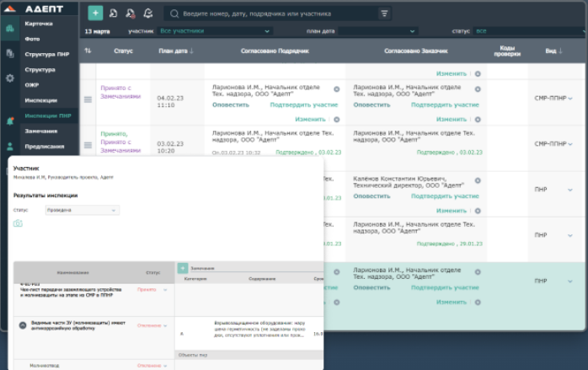The width and height of the screenshot is (588, 370).
Task: Open the участник filter dropdown
Action: [215, 31]
